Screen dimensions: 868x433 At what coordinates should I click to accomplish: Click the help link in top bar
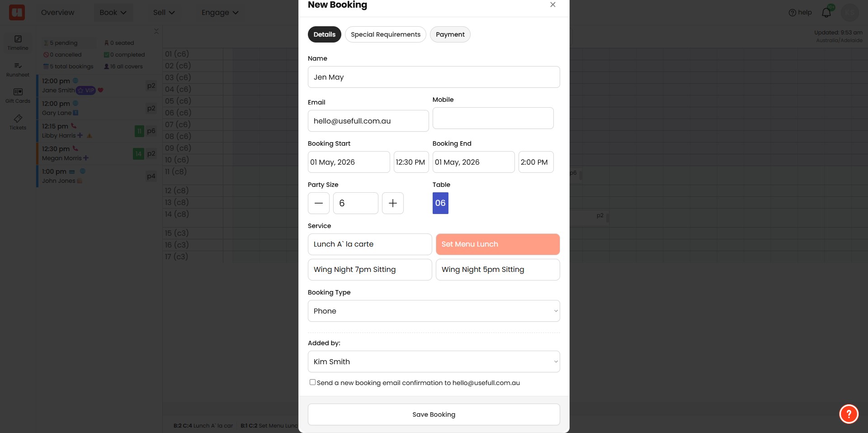pos(800,13)
